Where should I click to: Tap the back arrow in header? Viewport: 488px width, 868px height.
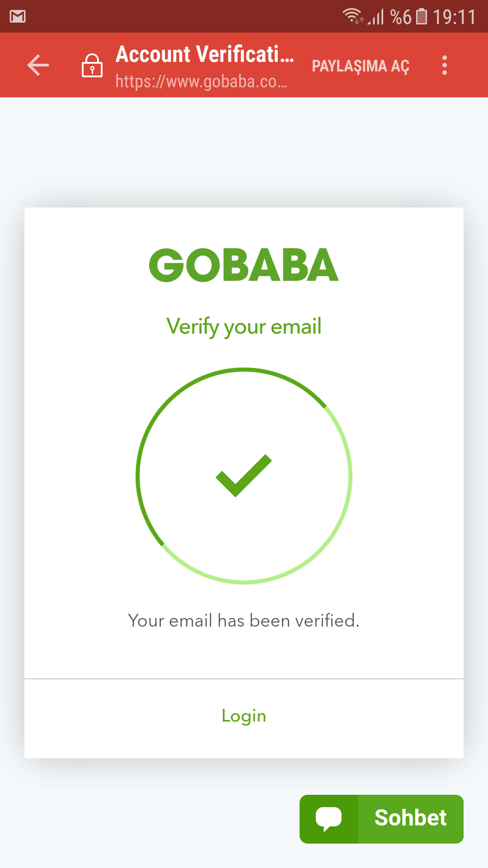(x=38, y=65)
